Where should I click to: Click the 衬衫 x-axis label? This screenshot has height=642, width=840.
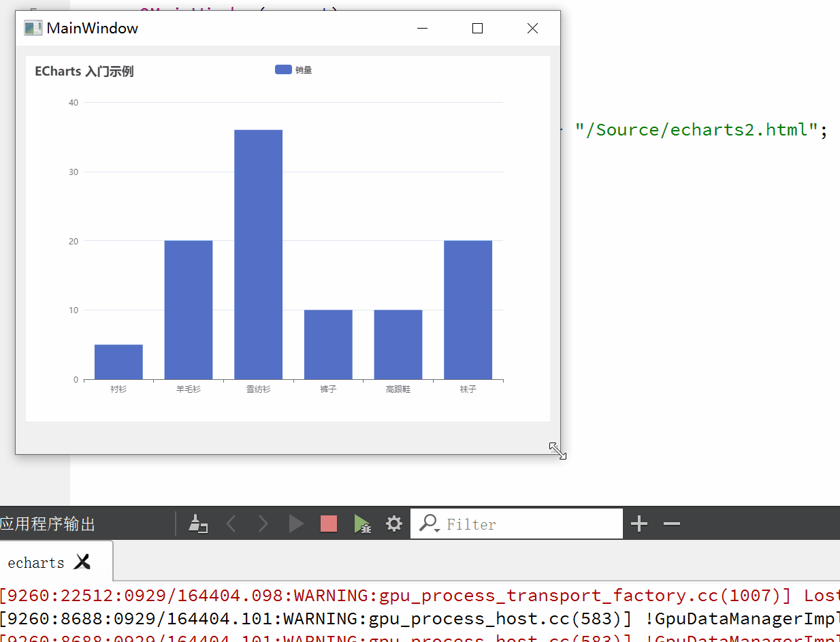pyautogui.click(x=118, y=389)
